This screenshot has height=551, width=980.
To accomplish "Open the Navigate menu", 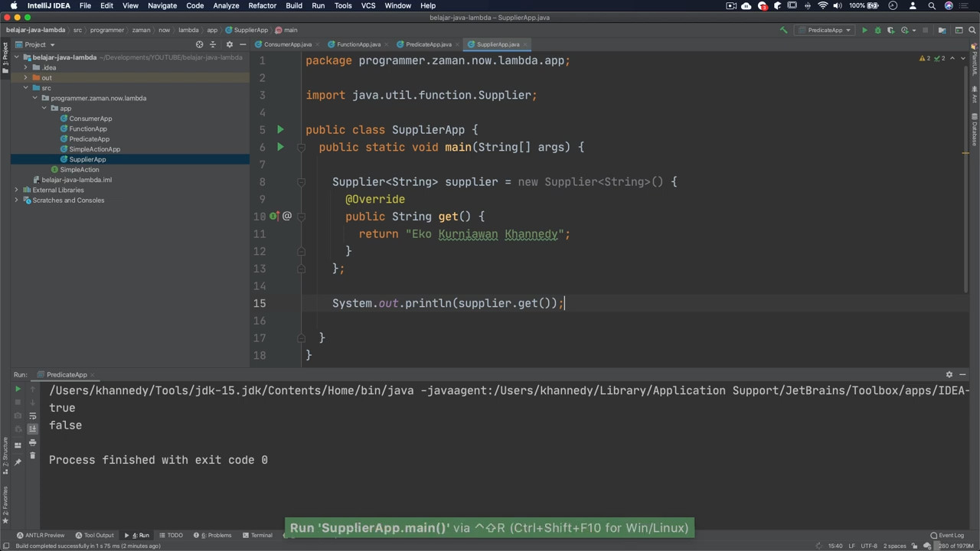I will tap(162, 5).
